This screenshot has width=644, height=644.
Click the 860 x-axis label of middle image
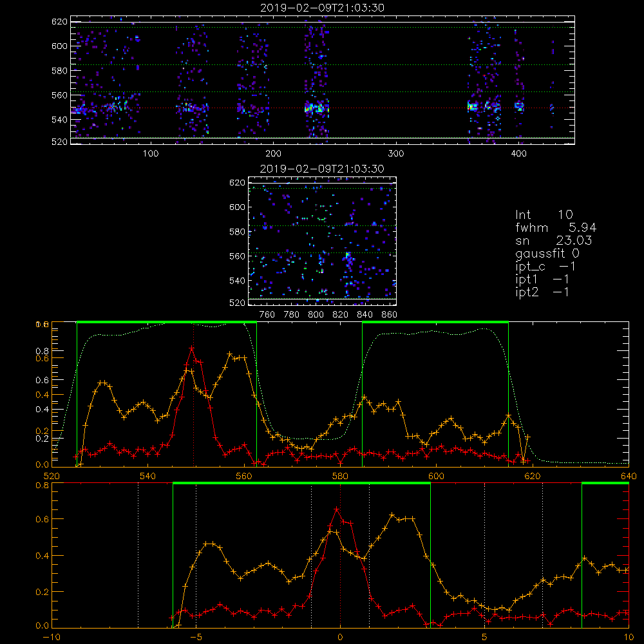pos(390,315)
